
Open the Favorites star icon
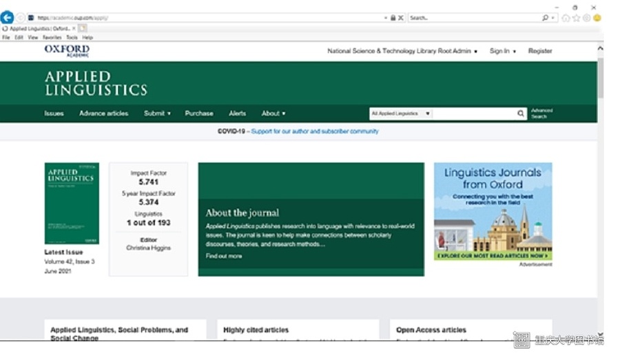(576, 18)
